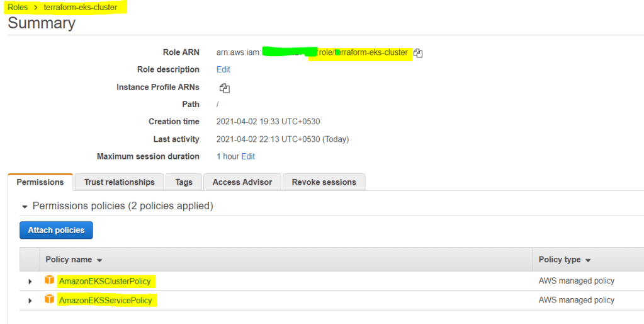The image size is (644, 324).
Task: Click the Permissions policies (2 policies applied) heading
Action: tap(123, 205)
